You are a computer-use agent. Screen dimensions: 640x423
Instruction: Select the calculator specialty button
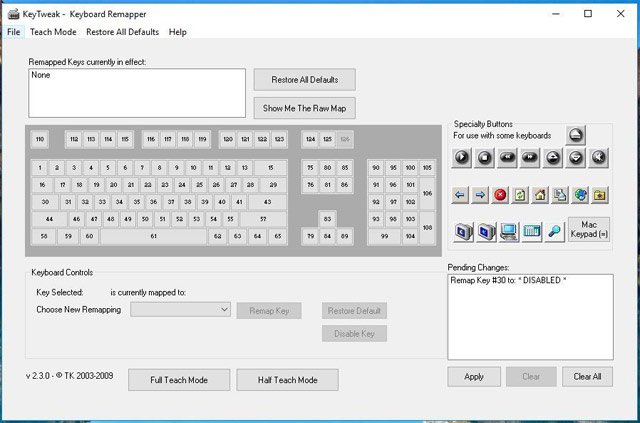point(532,232)
